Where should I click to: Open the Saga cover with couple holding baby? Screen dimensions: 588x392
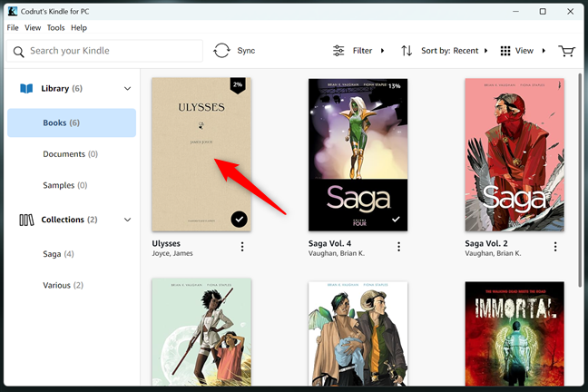358,334
